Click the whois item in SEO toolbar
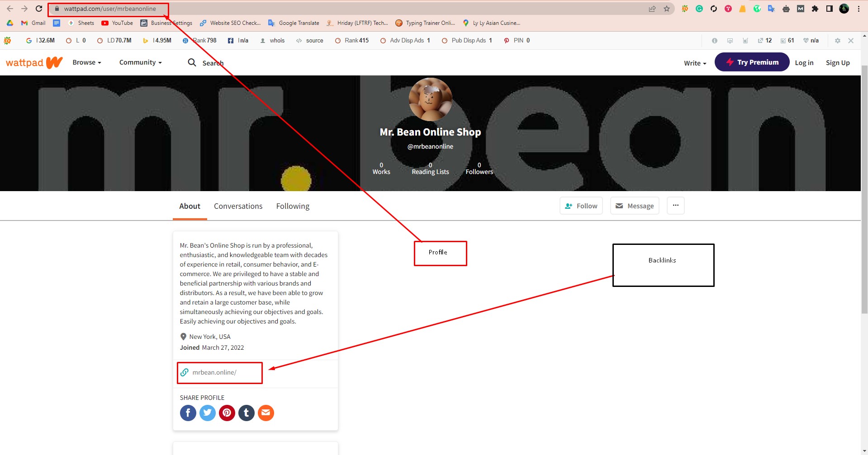This screenshot has width=868, height=455. (x=272, y=41)
